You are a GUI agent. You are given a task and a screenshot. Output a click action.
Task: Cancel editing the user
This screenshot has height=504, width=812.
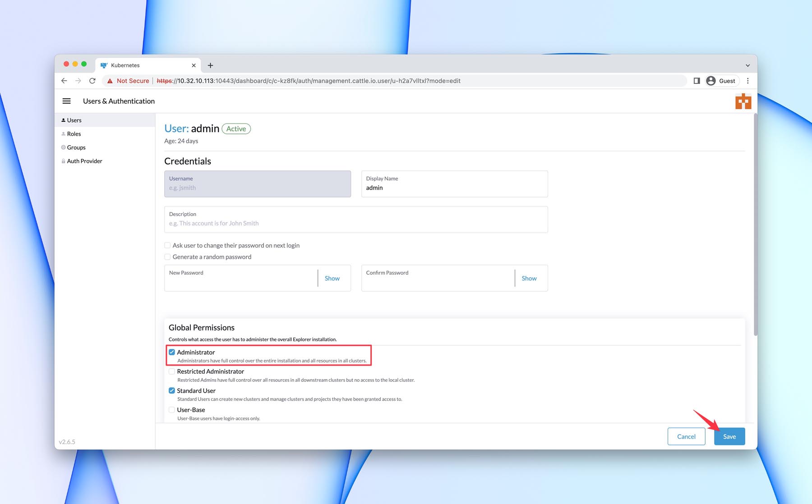(686, 436)
